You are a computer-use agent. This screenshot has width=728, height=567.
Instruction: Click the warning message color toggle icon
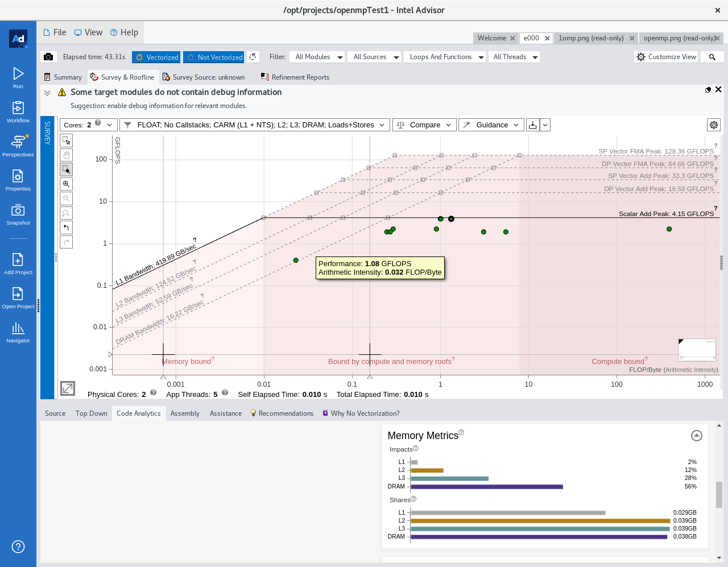(708, 90)
